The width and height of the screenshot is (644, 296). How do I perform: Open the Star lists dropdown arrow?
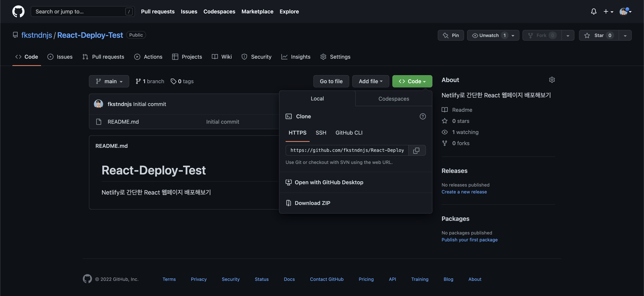625,35
